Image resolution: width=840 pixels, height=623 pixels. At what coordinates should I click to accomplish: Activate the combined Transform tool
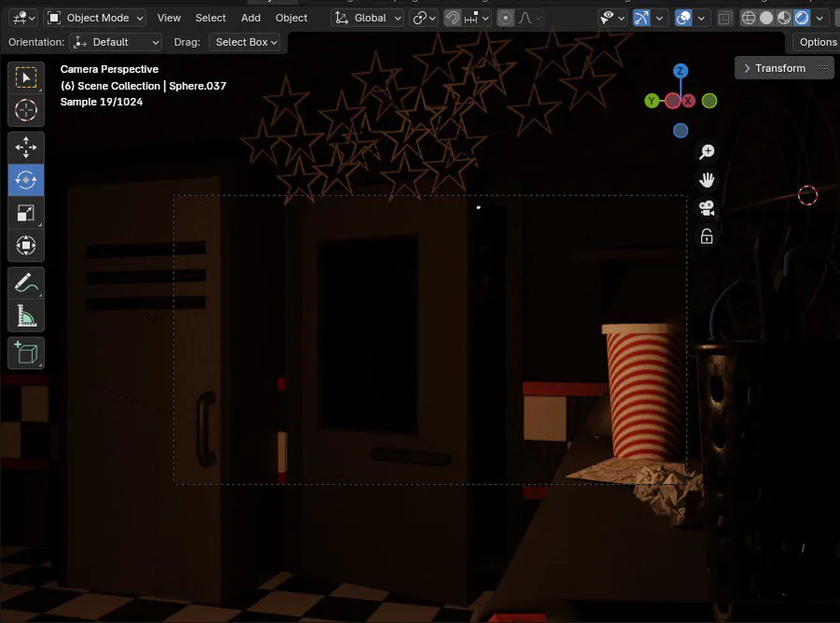coord(26,246)
